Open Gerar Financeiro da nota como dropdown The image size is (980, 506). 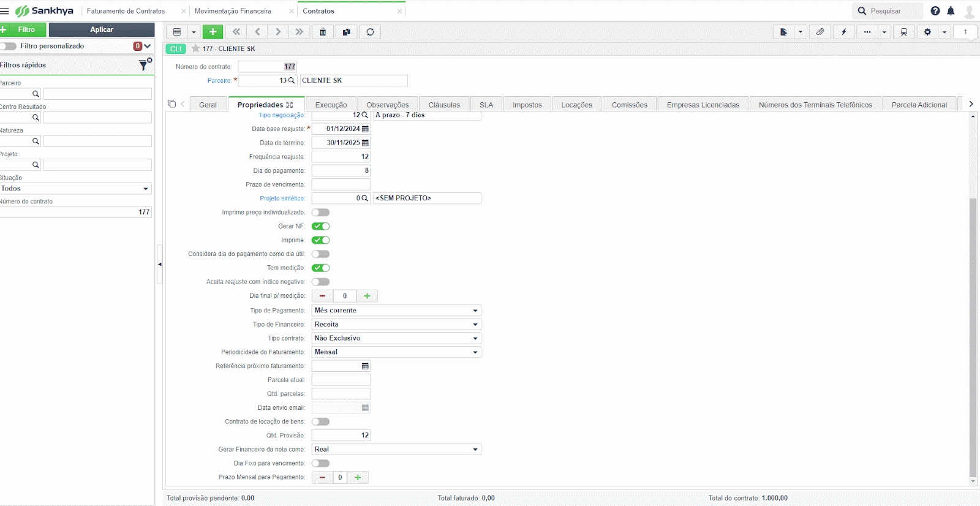(396, 449)
